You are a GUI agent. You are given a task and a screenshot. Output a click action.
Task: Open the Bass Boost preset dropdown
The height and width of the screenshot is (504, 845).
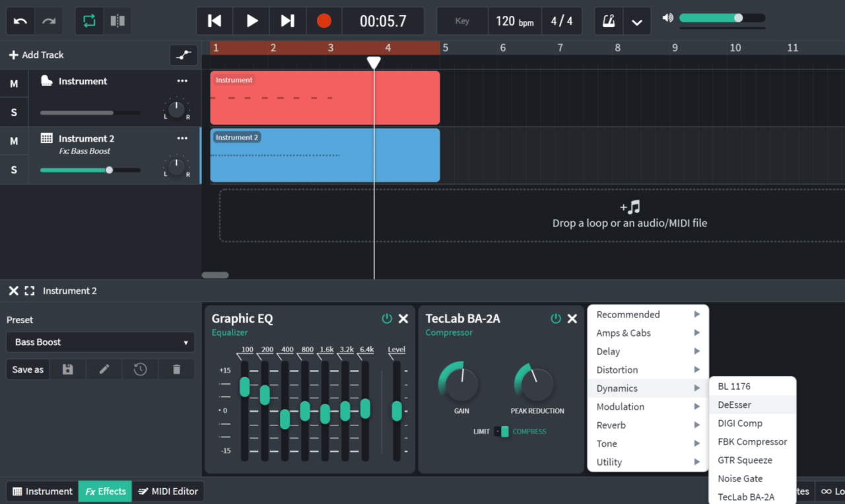[x=100, y=342]
